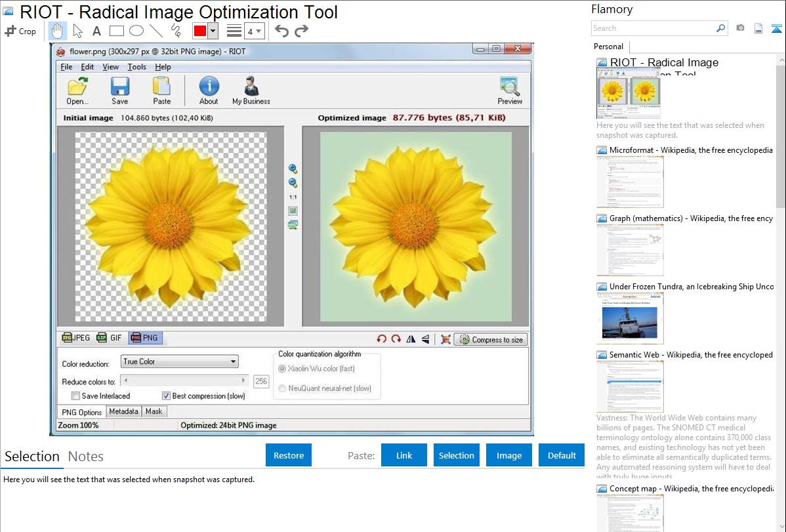Click the Compress to size button

click(491, 339)
